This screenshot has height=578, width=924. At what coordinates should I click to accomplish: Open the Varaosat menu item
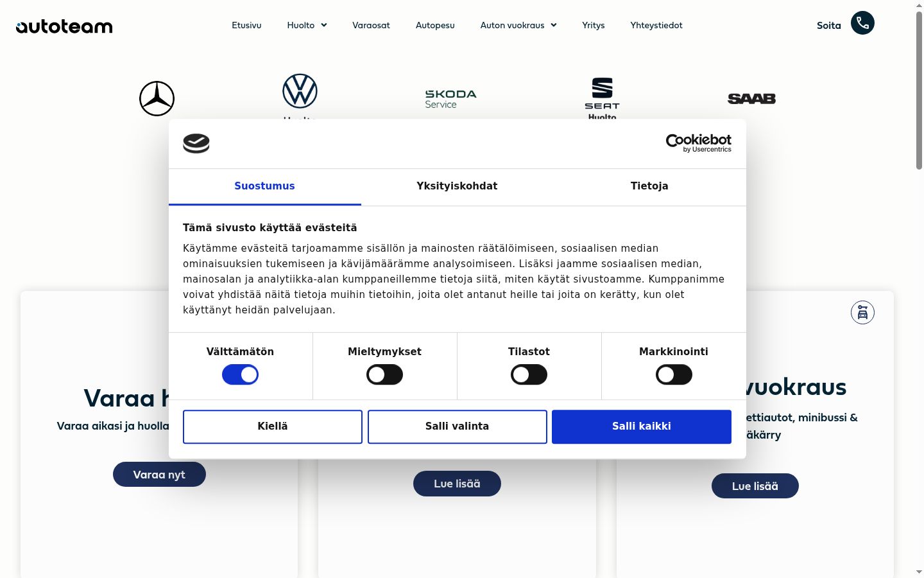371,25
